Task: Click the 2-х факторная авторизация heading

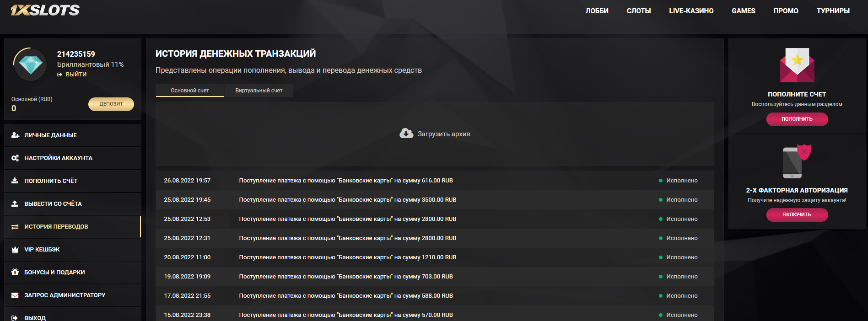Action: [x=797, y=190]
